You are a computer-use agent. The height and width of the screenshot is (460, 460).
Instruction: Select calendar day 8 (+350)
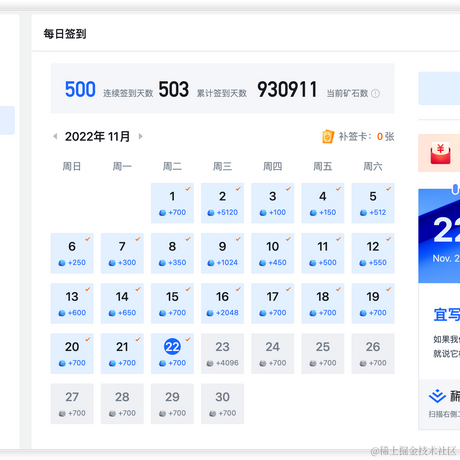point(172,253)
